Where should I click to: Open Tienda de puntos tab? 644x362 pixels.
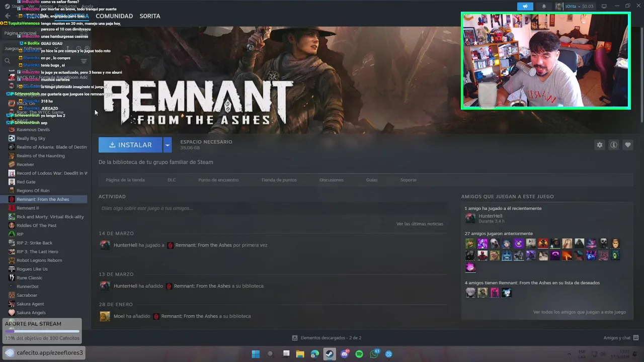pyautogui.click(x=279, y=179)
